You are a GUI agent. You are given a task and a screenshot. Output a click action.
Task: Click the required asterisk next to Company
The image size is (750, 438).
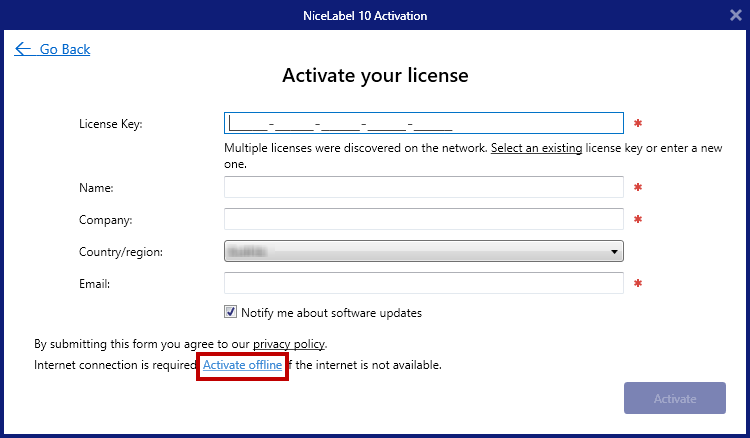click(638, 219)
